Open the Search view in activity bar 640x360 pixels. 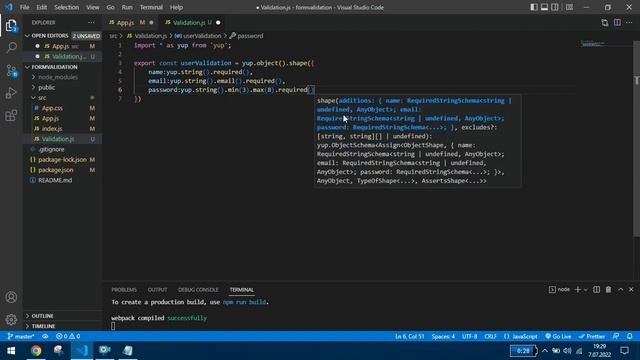click(x=11, y=48)
